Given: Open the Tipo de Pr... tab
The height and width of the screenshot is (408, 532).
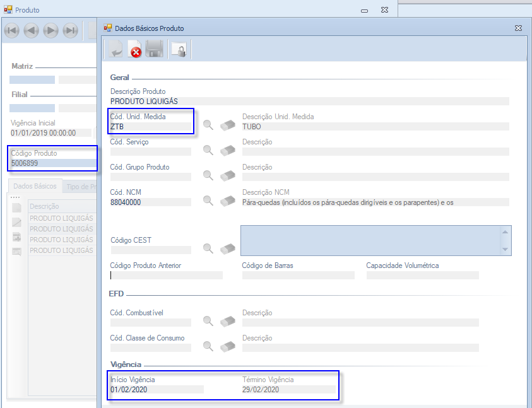Looking at the screenshot, I should (81, 186).
